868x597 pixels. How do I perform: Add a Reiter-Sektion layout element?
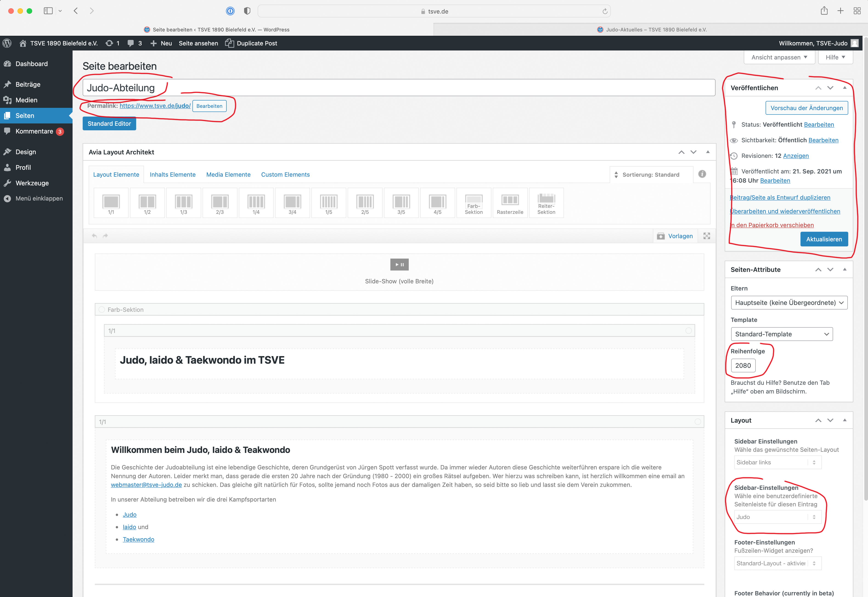point(547,203)
